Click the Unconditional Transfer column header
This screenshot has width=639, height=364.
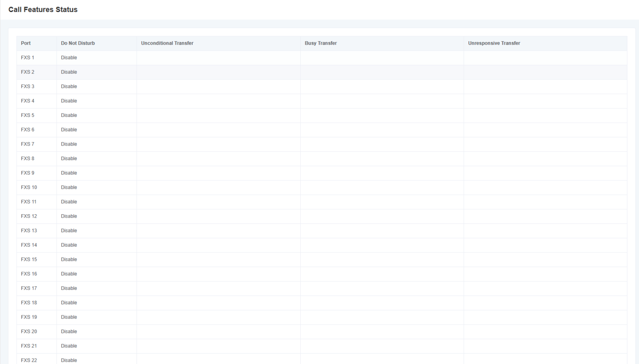pos(167,43)
